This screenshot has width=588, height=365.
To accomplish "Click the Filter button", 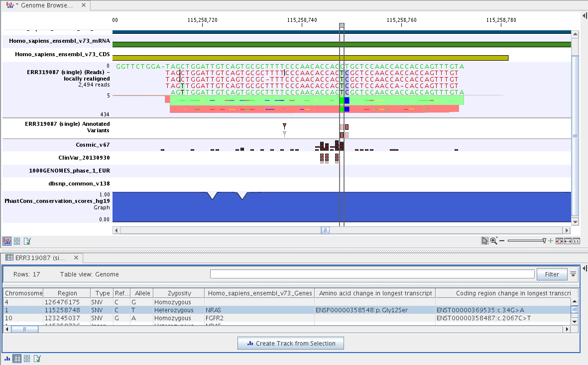I will click(552, 274).
